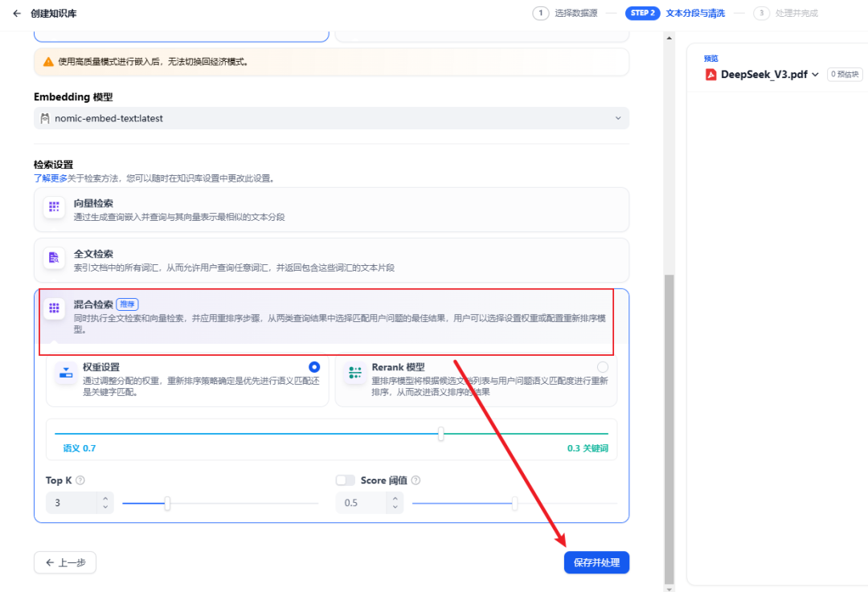Click the 全文检索 document icon
This screenshot has height=592, width=868.
(55, 258)
